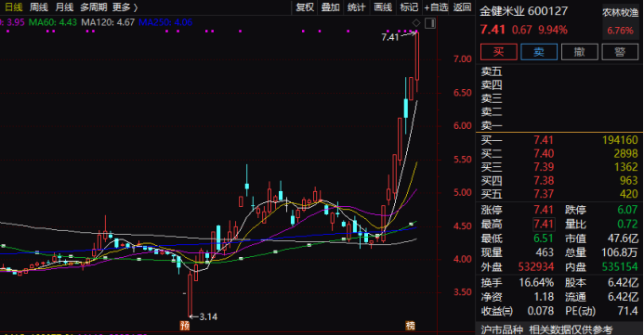Click the 标记 mark tool
Screen dimensions: 644x335
click(x=409, y=7)
